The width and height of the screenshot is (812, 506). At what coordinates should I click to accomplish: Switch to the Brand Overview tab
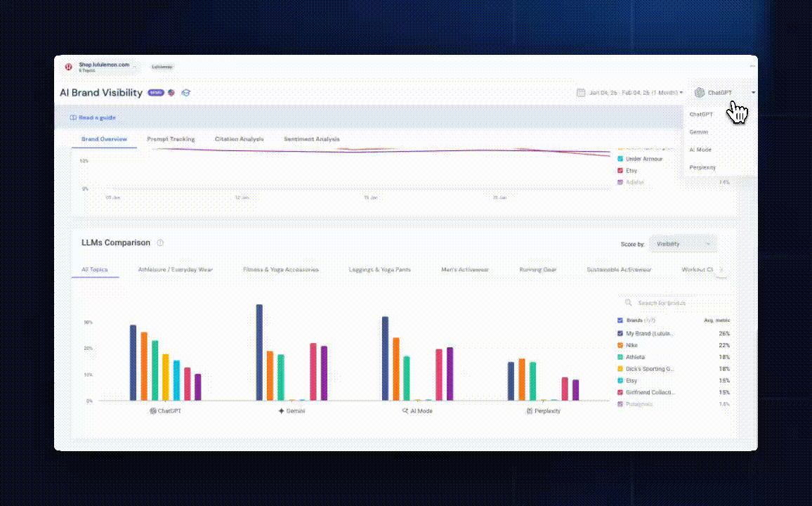[x=104, y=139]
